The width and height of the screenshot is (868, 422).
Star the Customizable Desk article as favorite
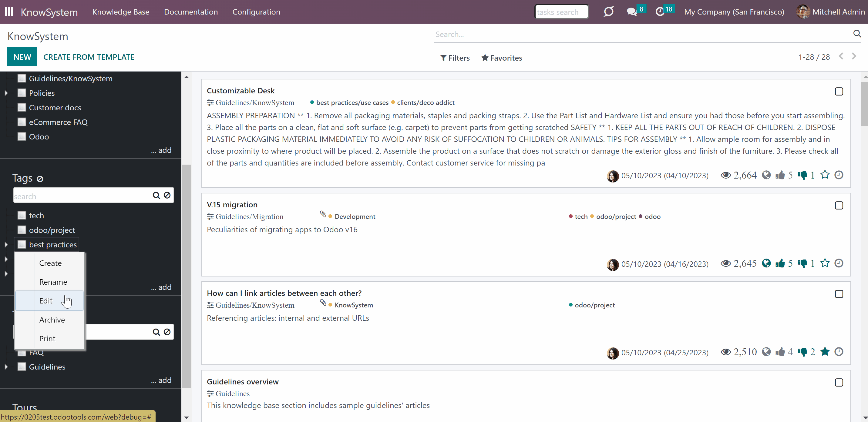point(825,175)
